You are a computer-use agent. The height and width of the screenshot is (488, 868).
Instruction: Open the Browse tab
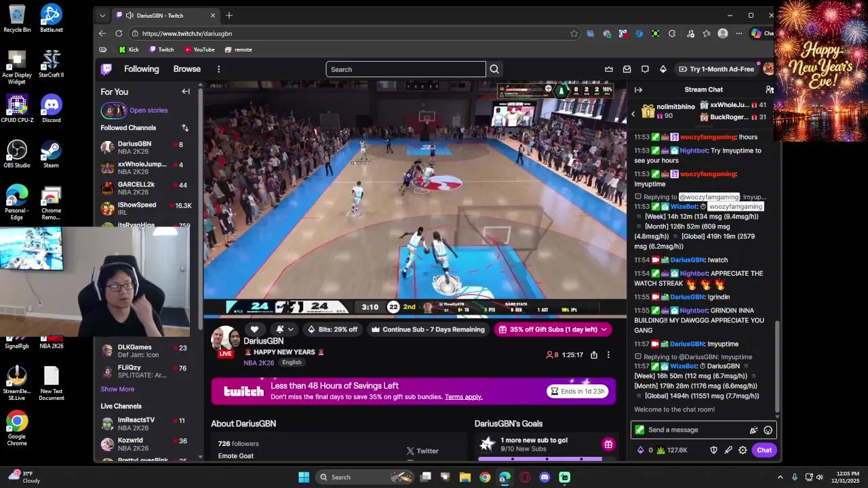click(x=186, y=69)
